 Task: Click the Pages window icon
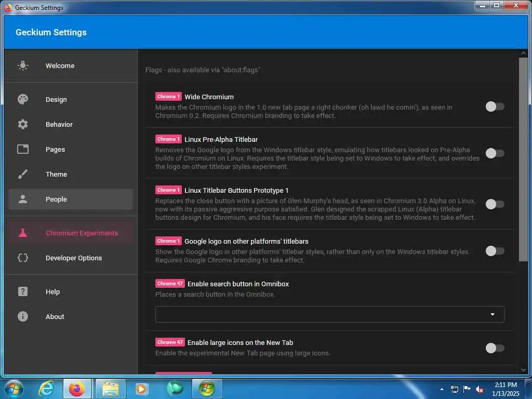point(23,149)
